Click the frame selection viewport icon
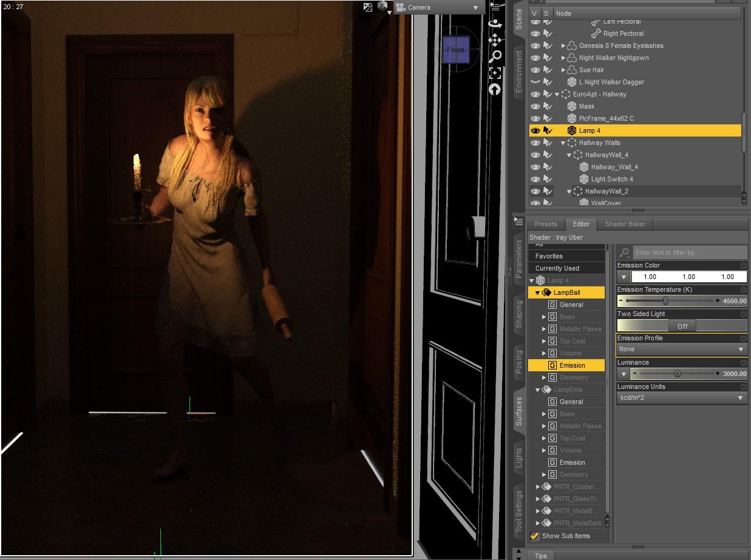This screenshot has height=560, width=751. tap(495, 73)
